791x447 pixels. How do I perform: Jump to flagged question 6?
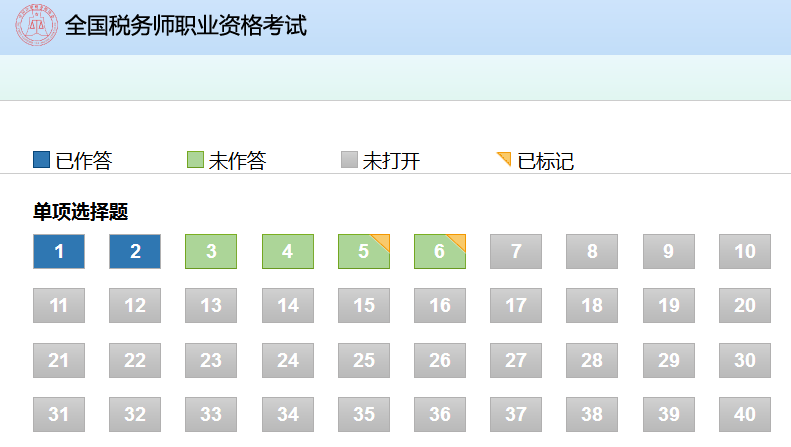[x=440, y=251]
